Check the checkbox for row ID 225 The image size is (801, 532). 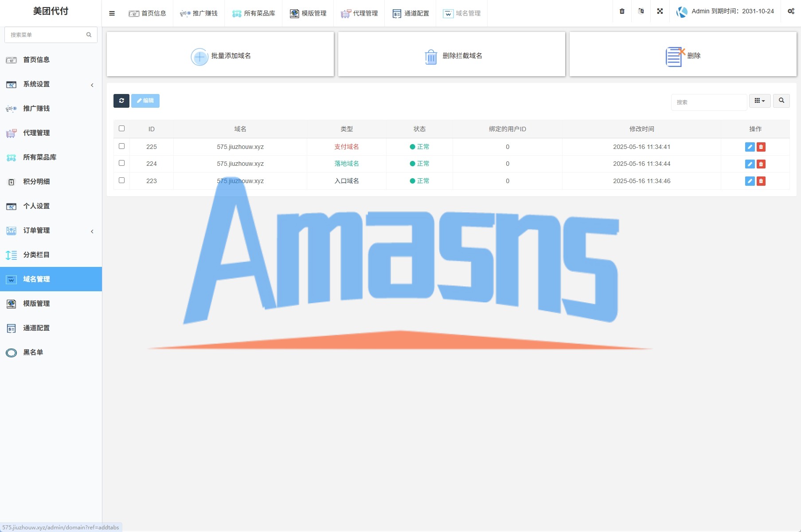(x=121, y=146)
